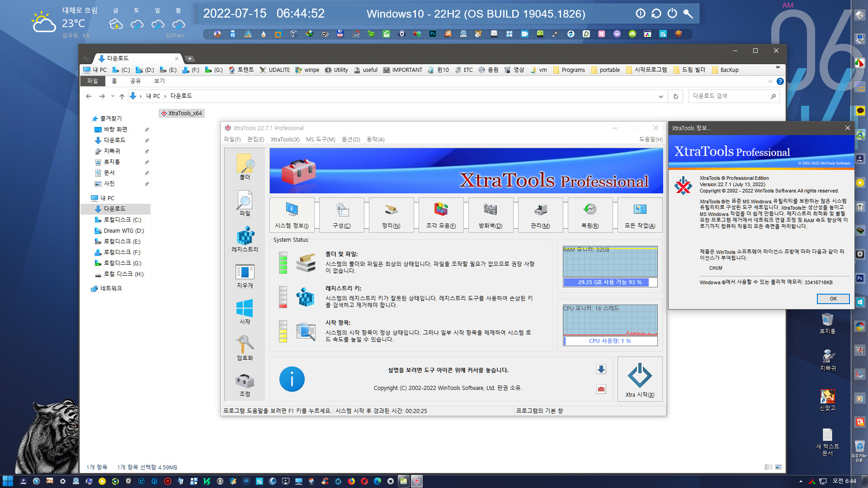Show hidden tray icons arrow
Image resolution: width=868 pixels, height=488 pixels.
[801, 481]
